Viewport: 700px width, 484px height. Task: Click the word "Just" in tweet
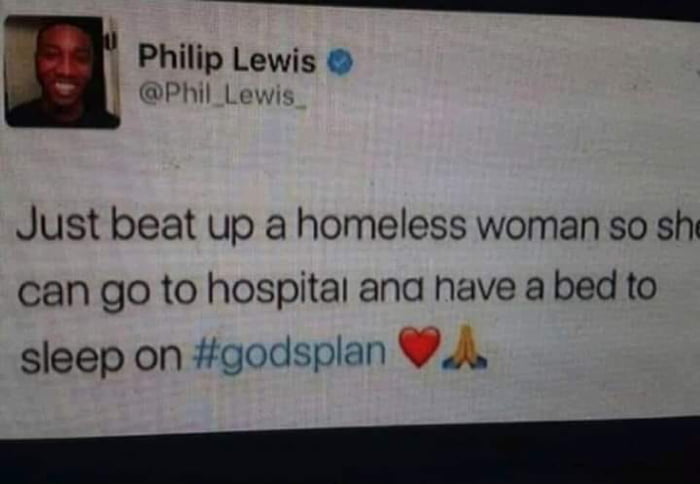pyautogui.click(x=58, y=225)
